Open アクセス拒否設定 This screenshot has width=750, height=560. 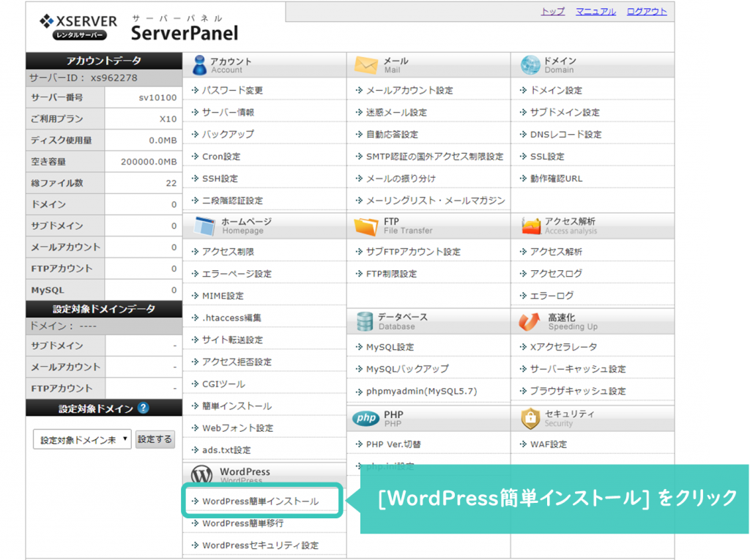[237, 362]
